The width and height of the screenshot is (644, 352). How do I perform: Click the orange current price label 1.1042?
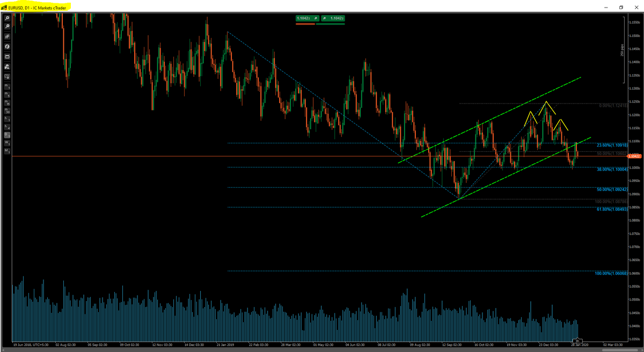point(634,156)
